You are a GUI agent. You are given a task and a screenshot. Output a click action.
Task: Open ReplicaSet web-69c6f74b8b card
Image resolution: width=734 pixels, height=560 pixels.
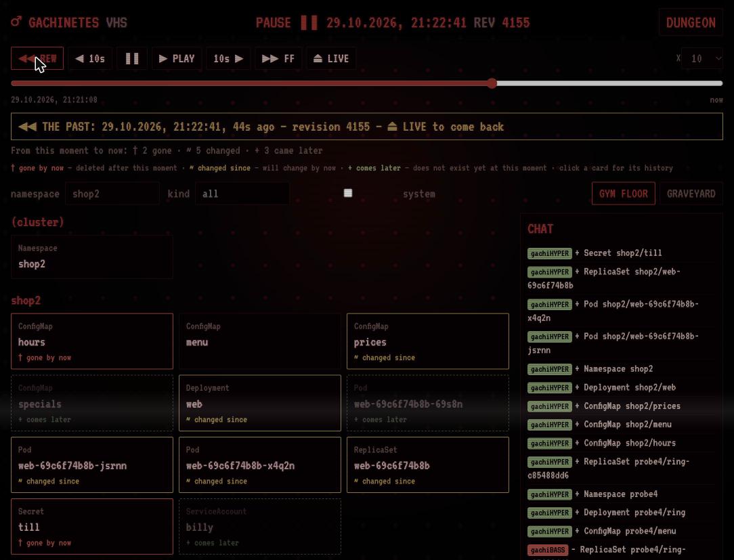coord(428,465)
